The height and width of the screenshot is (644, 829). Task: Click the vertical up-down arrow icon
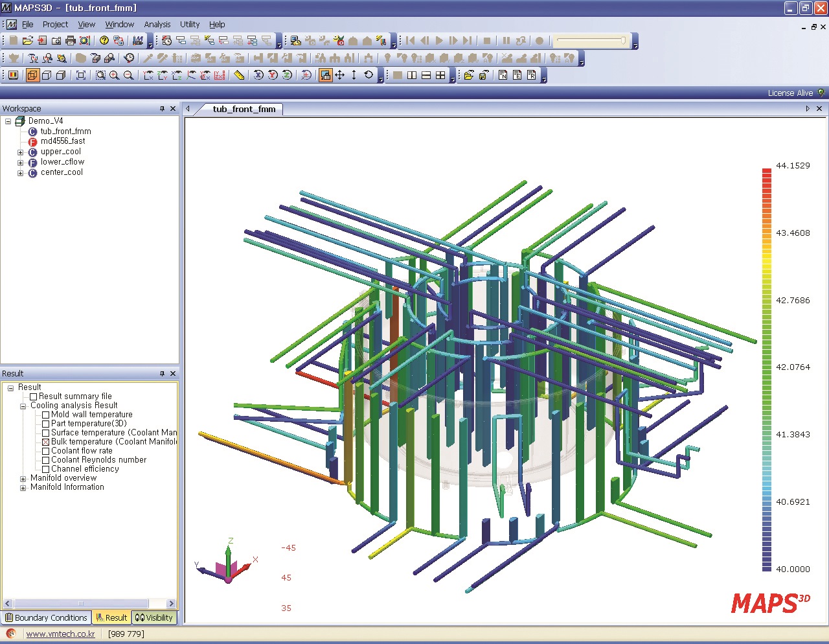click(x=354, y=75)
